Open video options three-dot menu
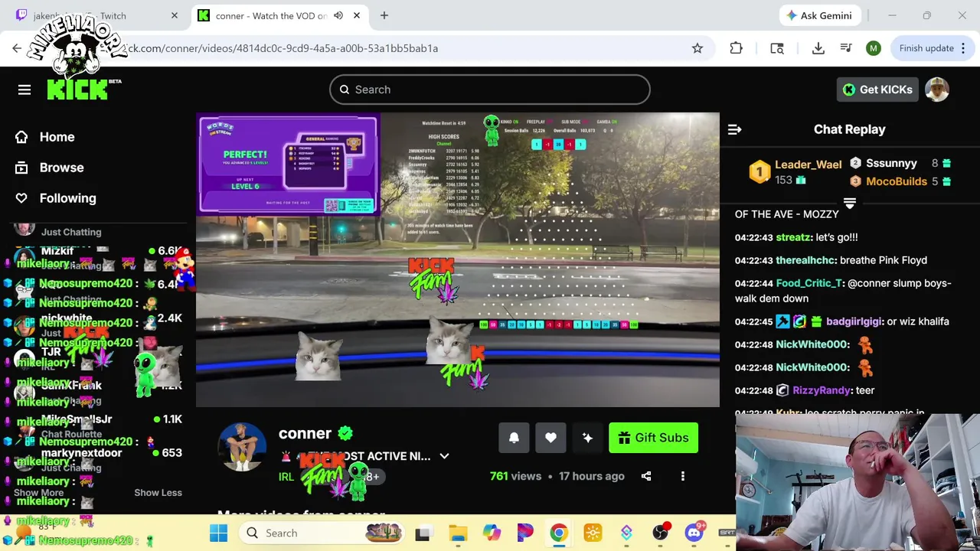This screenshot has width=980, height=551. click(x=683, y=476)
